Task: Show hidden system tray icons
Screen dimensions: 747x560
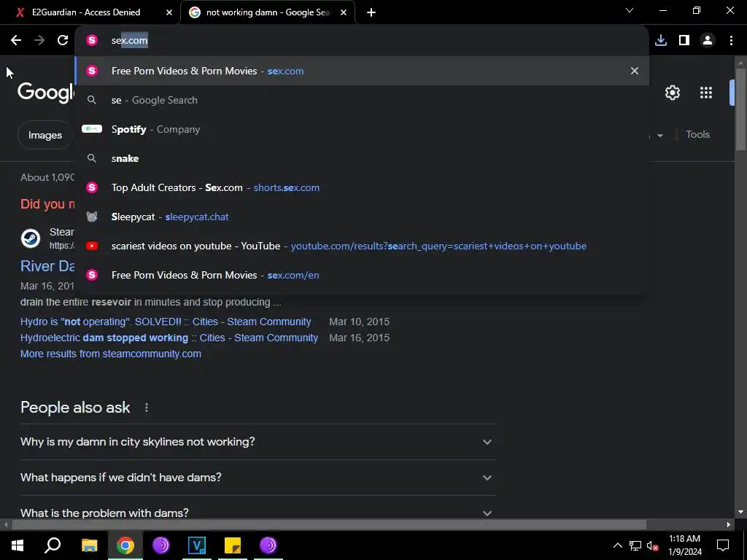Action: [x=617, y=545]
